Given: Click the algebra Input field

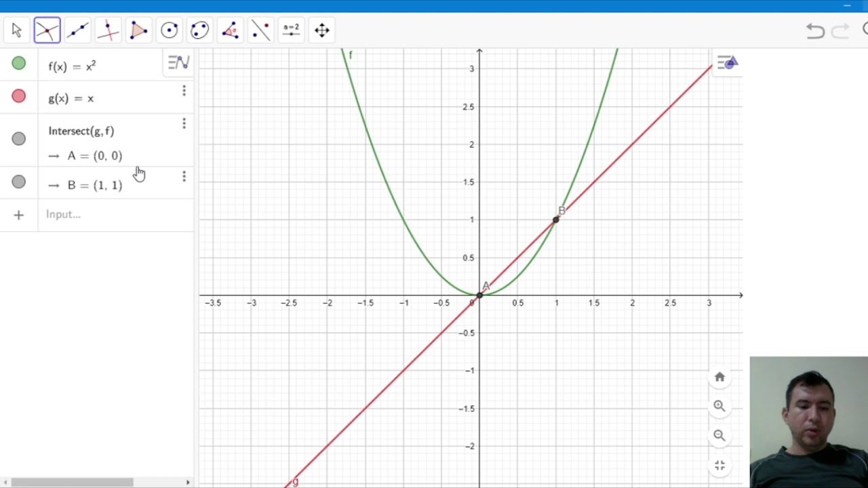Looking at the screenshot, I should point(115,215).
